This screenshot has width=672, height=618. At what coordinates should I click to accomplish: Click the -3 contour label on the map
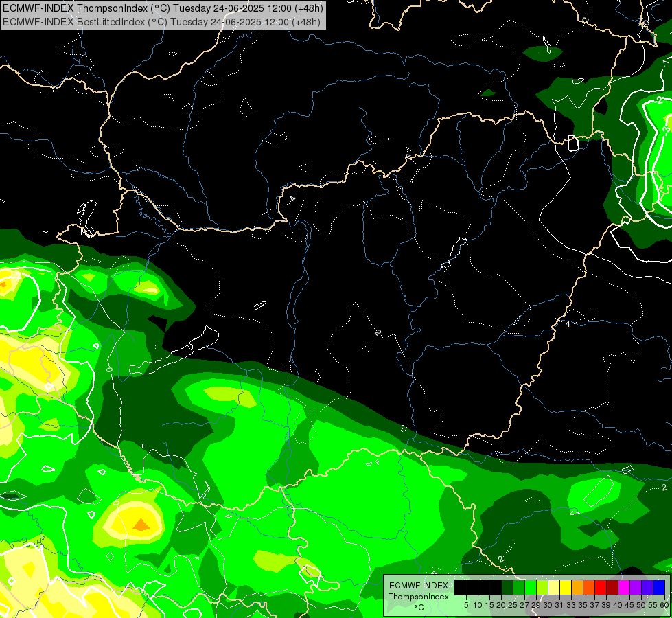click(x=667, y=131)
